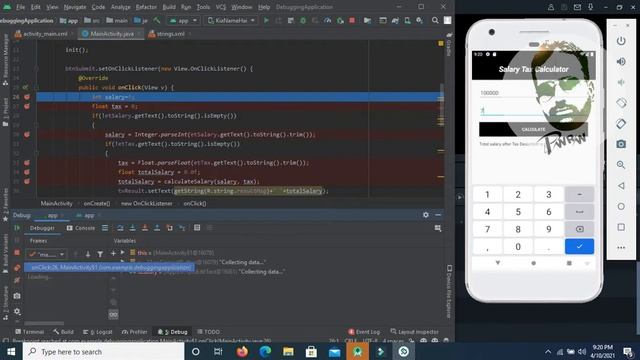The height and width of the screenshot is (360, 640).
Task: Tap blue checkmark key on emulator keypad
Action: point(579,246)
